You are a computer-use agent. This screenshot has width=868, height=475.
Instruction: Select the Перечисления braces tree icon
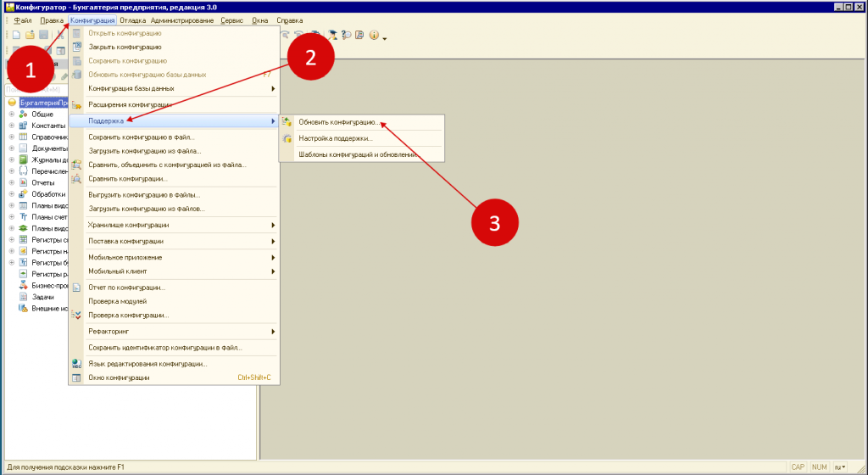click(23, 171)
